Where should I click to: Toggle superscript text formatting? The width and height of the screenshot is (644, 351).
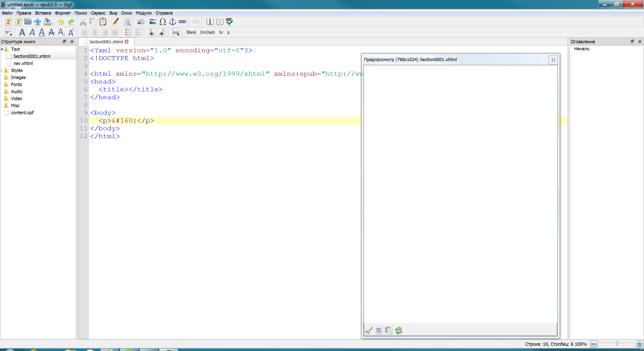point(71,32)
